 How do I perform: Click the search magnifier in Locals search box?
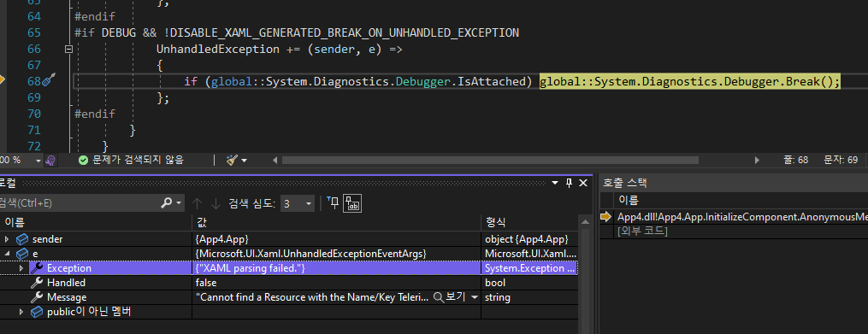pos(166,203)
